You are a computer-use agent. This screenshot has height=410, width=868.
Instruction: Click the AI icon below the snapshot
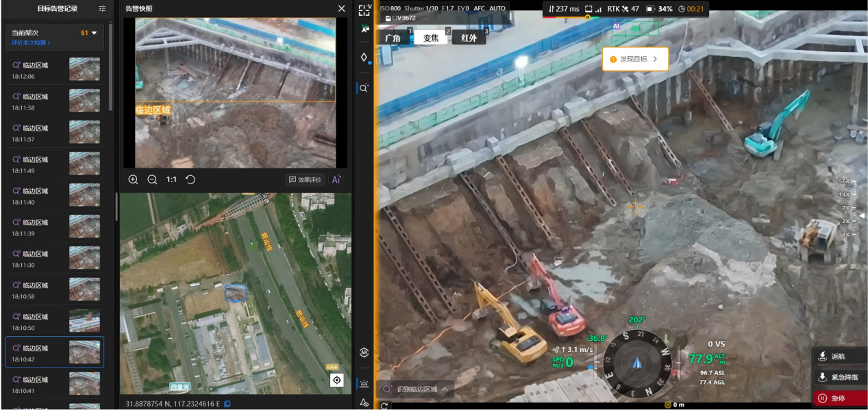click(x=336, y=179)
